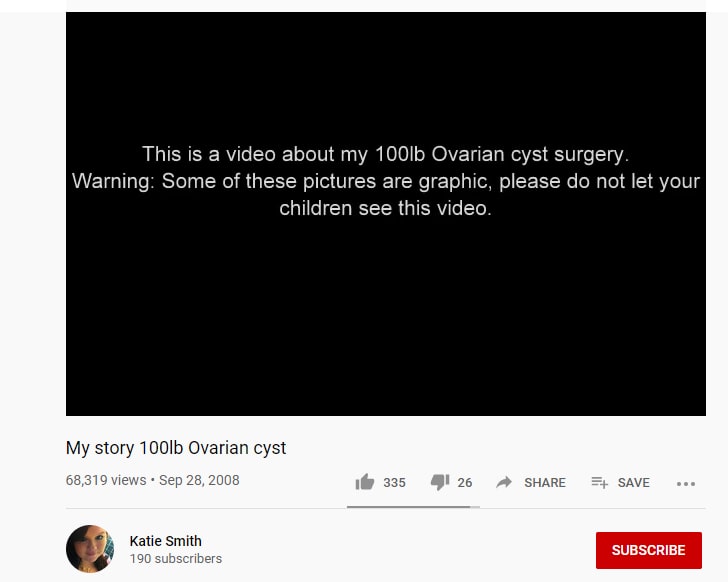The height and width of the screenshot is (582, 728).
Task: Click the 335 likes count
Action: (x=394, y=483)
